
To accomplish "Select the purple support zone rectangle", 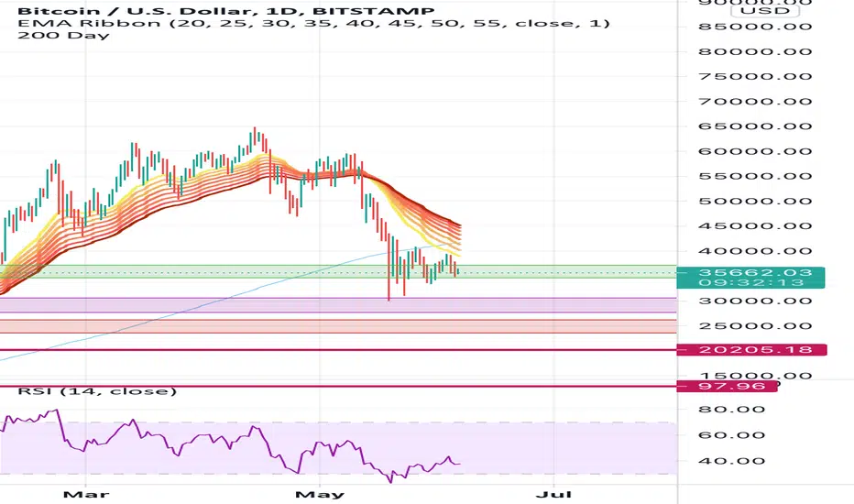I will [x=338, y=305].
